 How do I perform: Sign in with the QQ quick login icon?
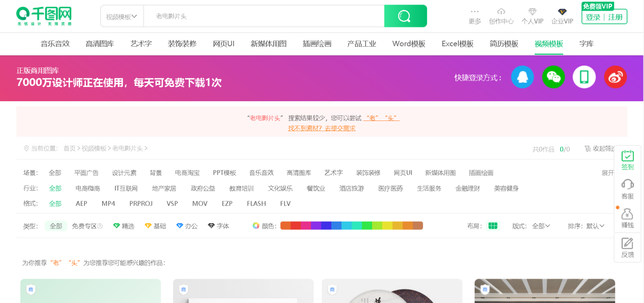[523, 77]
